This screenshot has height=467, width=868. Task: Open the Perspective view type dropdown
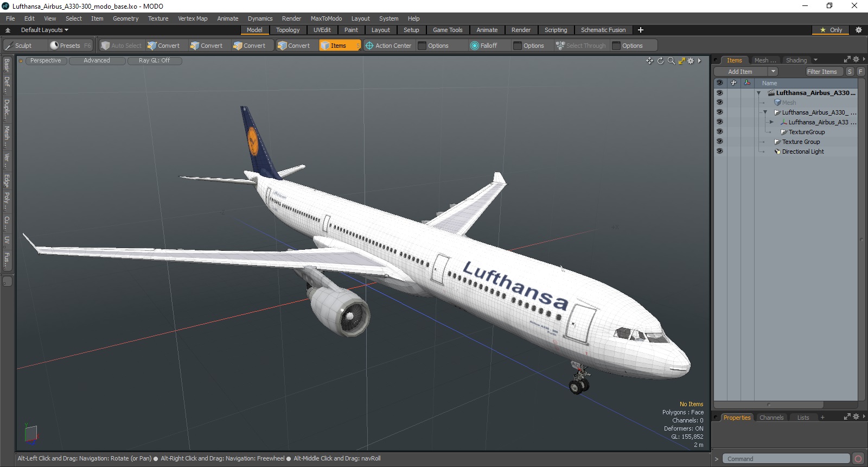pos(46,61)
